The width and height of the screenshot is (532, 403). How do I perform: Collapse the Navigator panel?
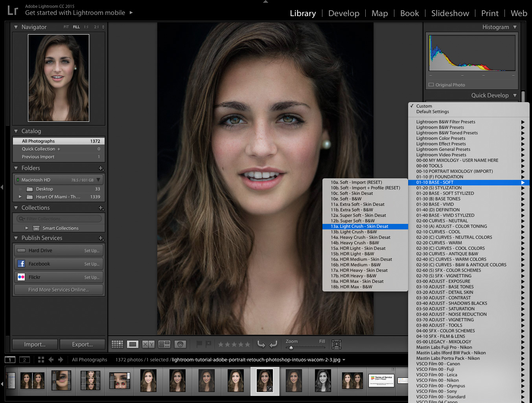tap(16, 27)
